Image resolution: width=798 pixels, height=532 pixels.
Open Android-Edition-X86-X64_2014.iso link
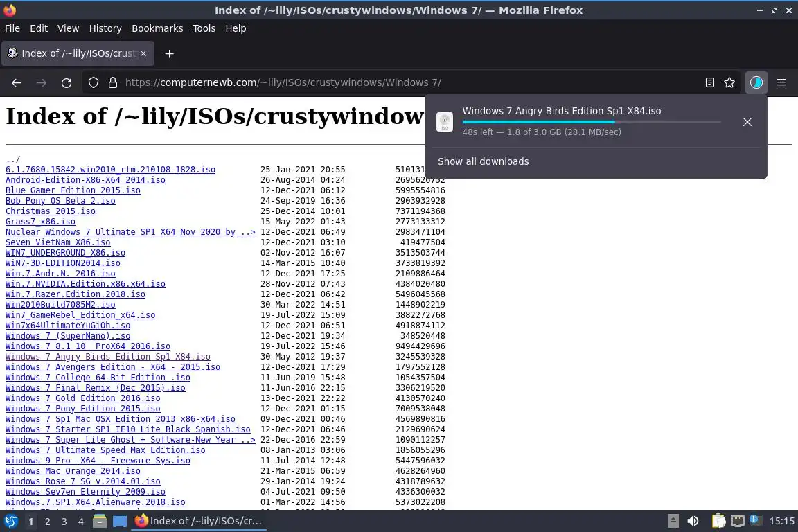click(x=85, y=179)
